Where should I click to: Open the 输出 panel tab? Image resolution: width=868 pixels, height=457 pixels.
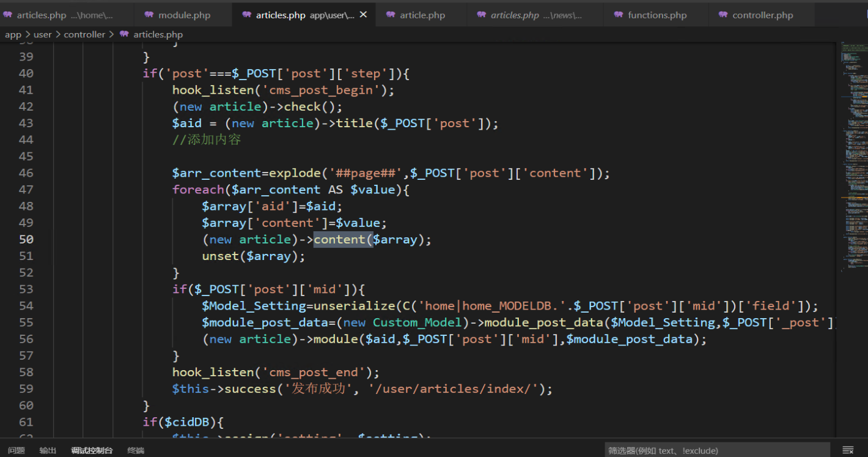click(x=48, y=450)
